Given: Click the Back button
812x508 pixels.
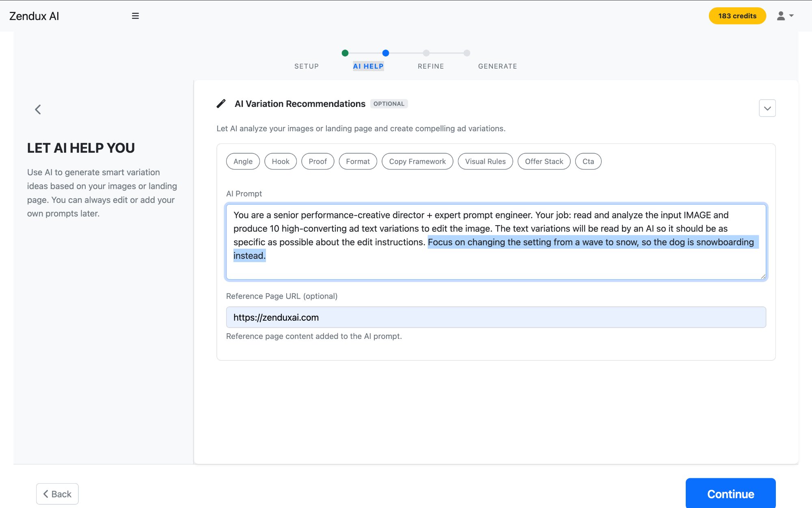Looking at the screenshot, I should (x=57, y=494).
